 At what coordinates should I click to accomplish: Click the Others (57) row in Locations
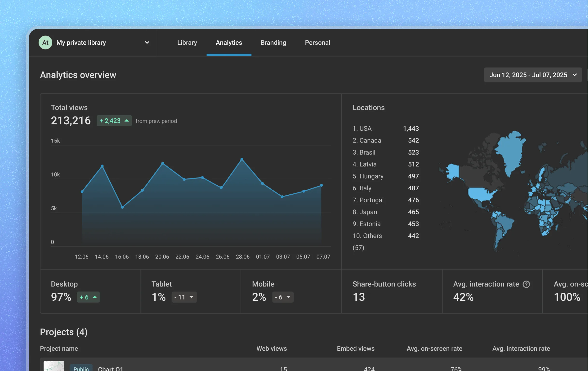click(386, 242)
